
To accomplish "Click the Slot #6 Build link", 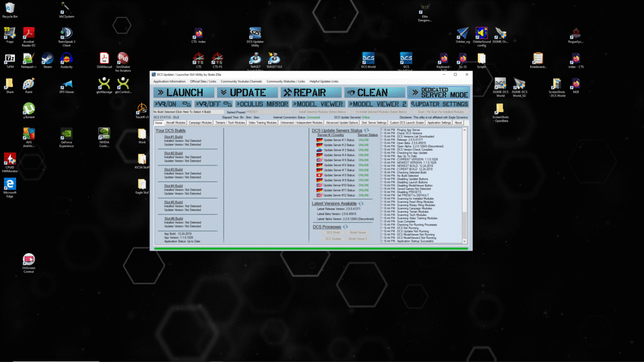I will point(173,219).
